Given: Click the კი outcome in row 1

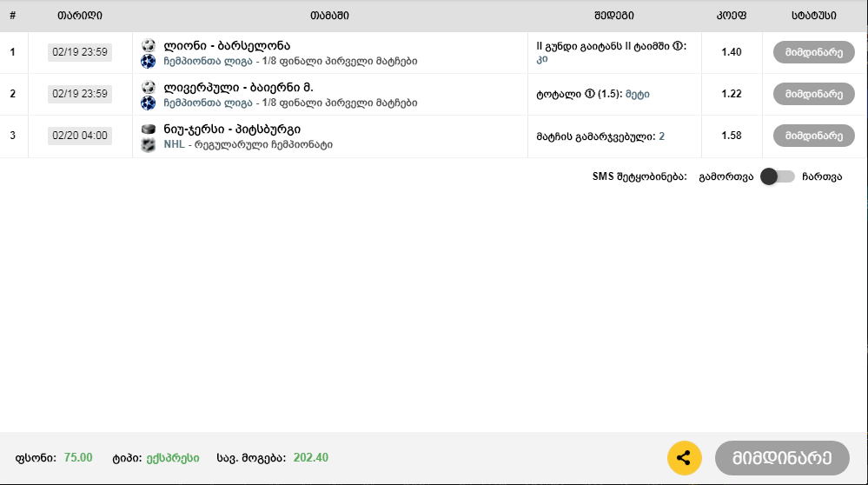Looking at the screenshot, I should (x=542, y=59).
